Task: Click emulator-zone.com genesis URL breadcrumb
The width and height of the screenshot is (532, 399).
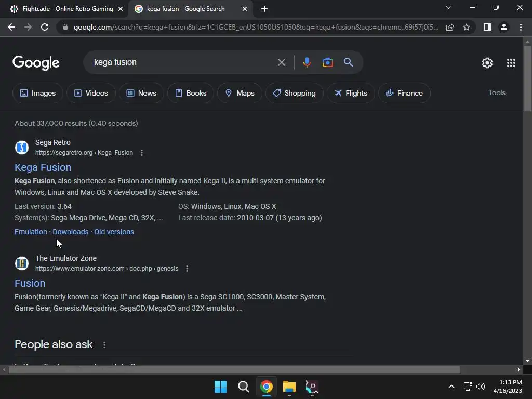Action: click(107, 269)
